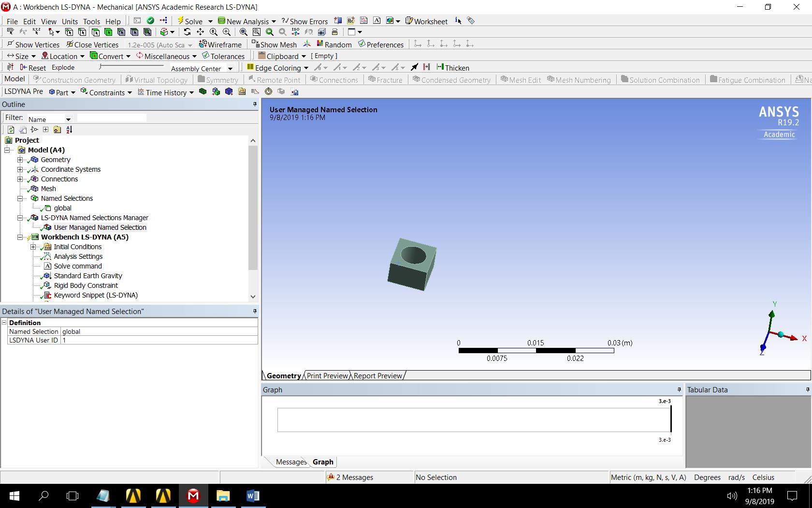Select Analysis Settings in the tree

(x=78, y=256)
